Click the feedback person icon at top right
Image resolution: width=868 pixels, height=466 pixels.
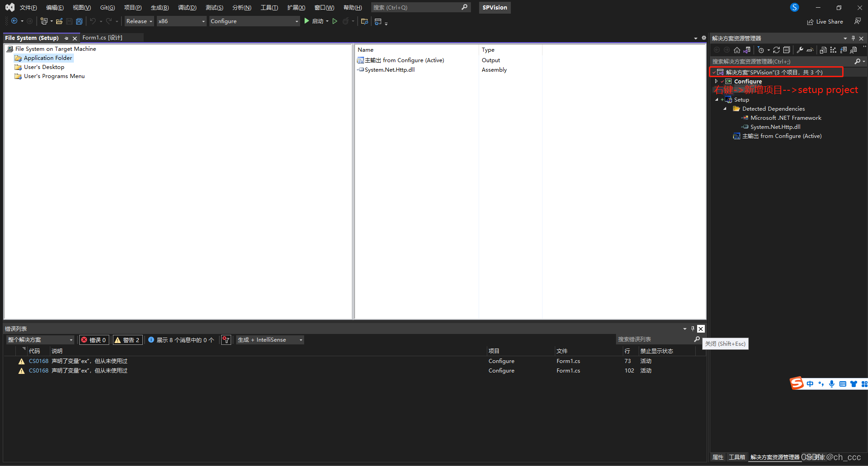coord(857,21)
